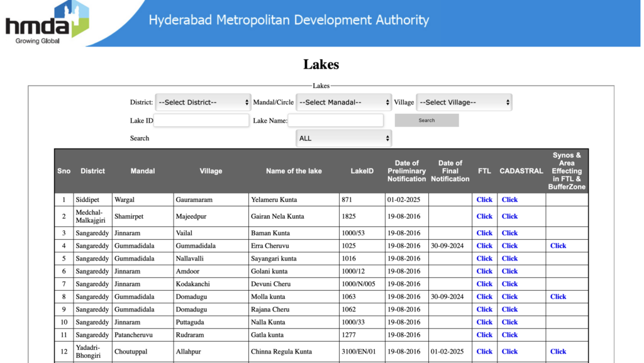Open CADASTRAL link for Nalla Kunta
This screenshot has height=363, width=644.
(x=509, y=322)
